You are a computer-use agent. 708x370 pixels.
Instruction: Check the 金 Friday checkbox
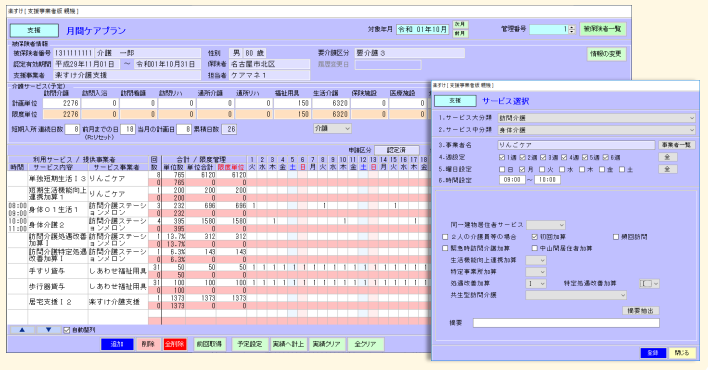[603, 170]
